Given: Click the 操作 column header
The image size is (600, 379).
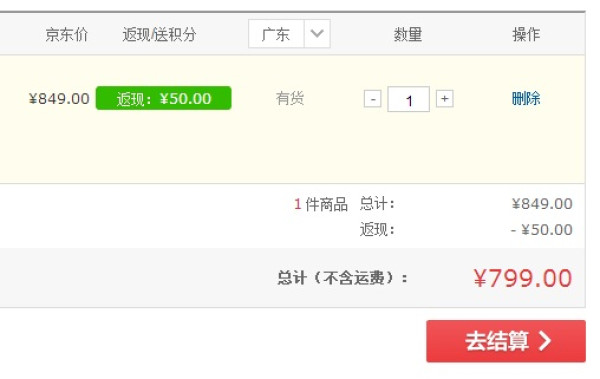Looking at the screenshot, I should (x=526, y=34).
